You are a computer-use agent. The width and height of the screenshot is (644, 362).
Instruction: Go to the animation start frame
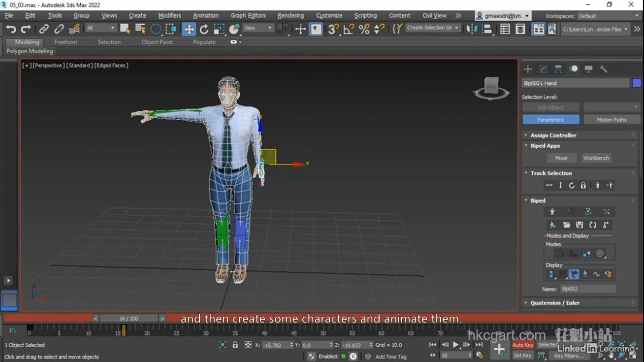(433, 345)
